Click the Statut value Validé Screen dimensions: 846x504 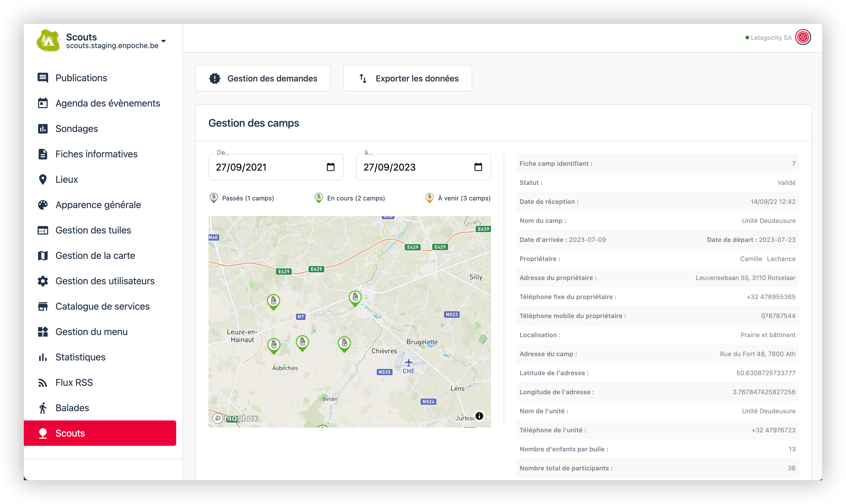786,182
